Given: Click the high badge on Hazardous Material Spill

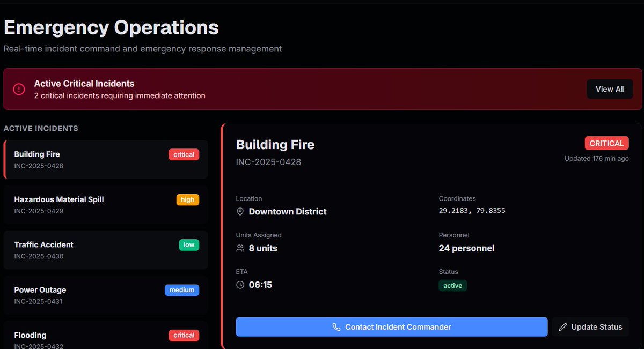Looking at the screenshot, I should [x=188, y=199].
